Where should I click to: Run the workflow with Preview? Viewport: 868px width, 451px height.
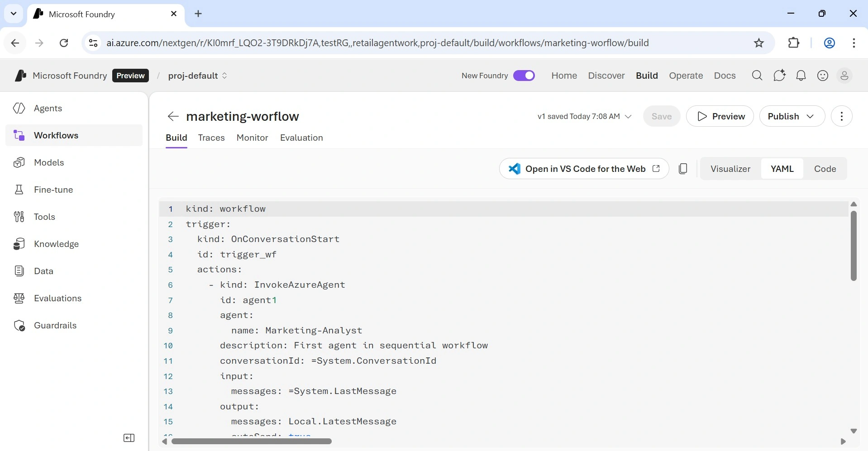point(720,116)
